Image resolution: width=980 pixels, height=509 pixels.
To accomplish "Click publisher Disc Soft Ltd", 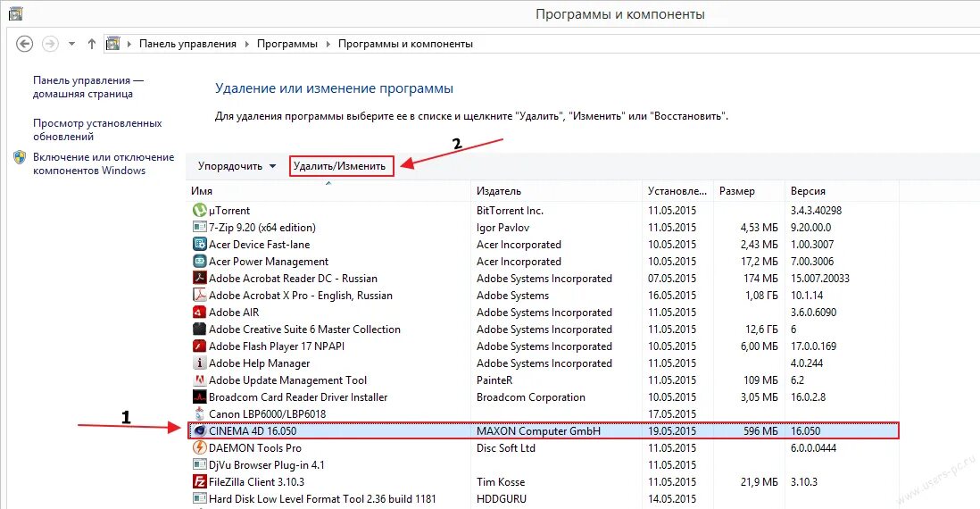I will (506, 447).
